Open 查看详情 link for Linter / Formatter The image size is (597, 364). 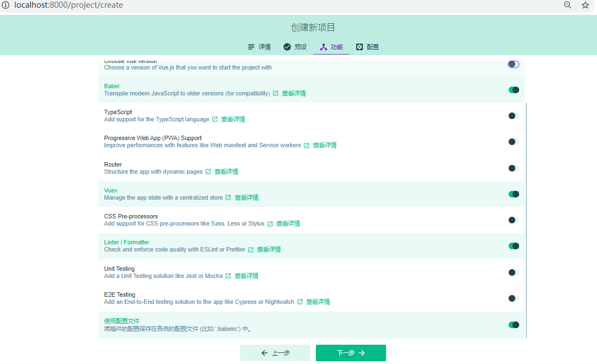coord(269,249)
